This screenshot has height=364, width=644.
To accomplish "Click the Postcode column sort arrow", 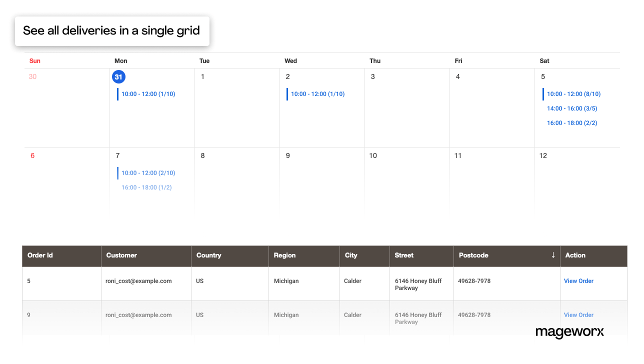I will pyautogui.click(x=553, y=255).
